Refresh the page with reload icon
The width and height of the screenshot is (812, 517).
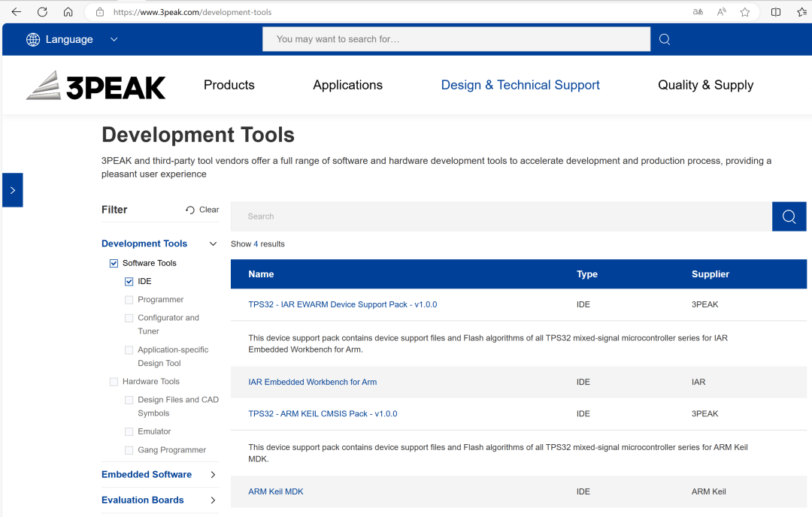click(x=42, y=12)
